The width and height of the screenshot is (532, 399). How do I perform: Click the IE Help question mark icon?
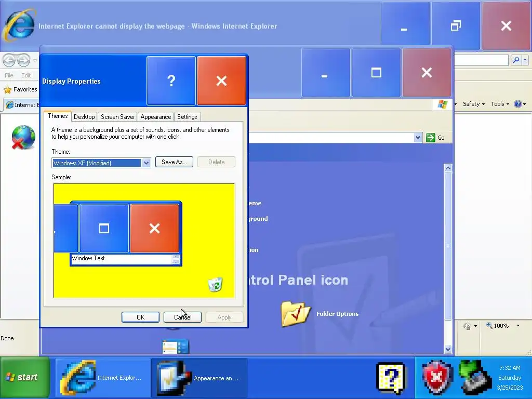tap(518, 104)
